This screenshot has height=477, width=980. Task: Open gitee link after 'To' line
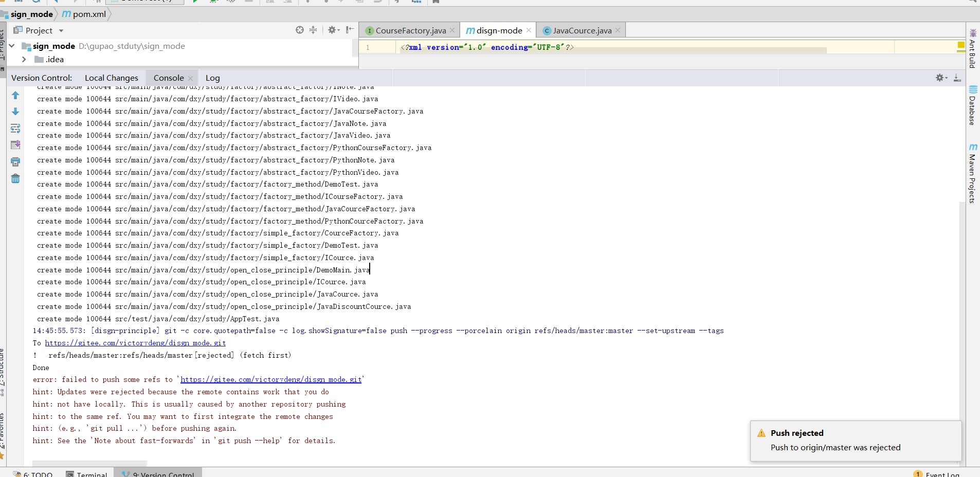[x=135, y=343]
